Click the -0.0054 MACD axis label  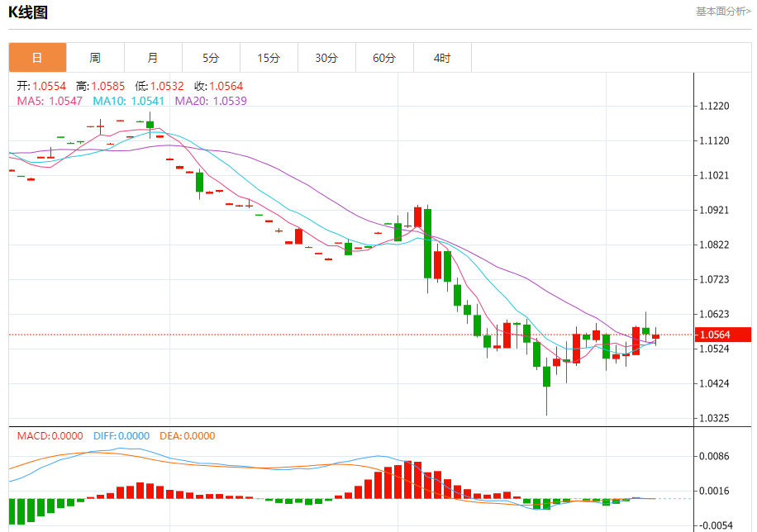[714, 525]
